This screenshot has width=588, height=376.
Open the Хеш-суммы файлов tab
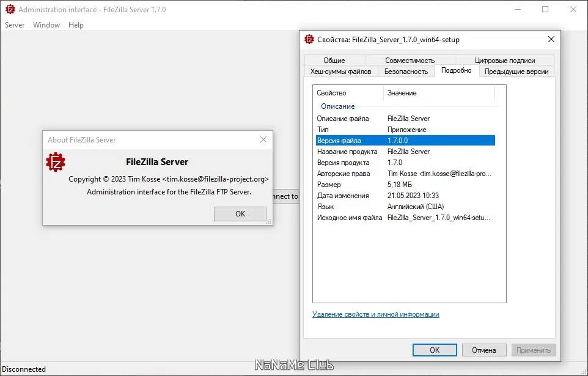pos(340,72)
